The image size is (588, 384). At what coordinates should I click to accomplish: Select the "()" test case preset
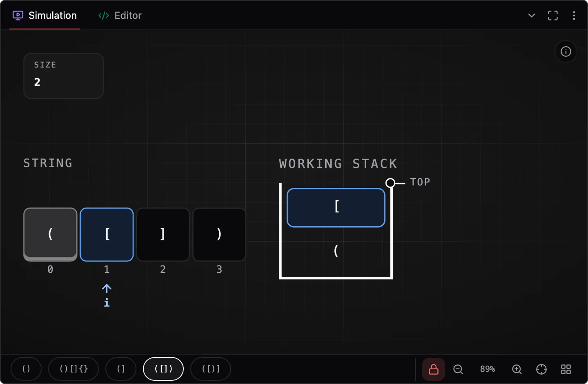click(26, 369)
